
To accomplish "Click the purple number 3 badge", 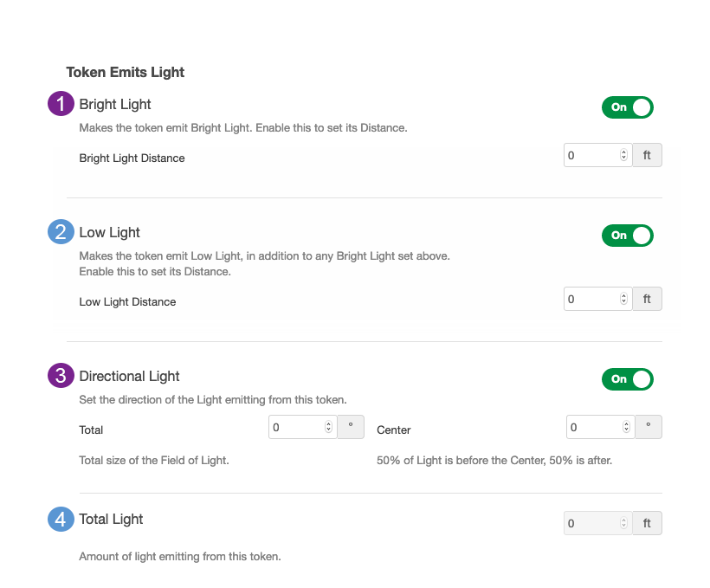I will 61,376.
